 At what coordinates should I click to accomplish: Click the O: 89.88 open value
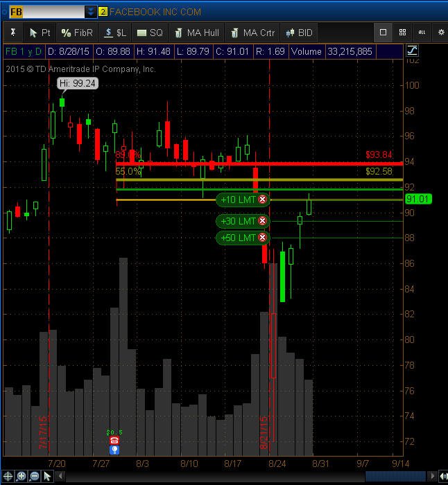113,51
